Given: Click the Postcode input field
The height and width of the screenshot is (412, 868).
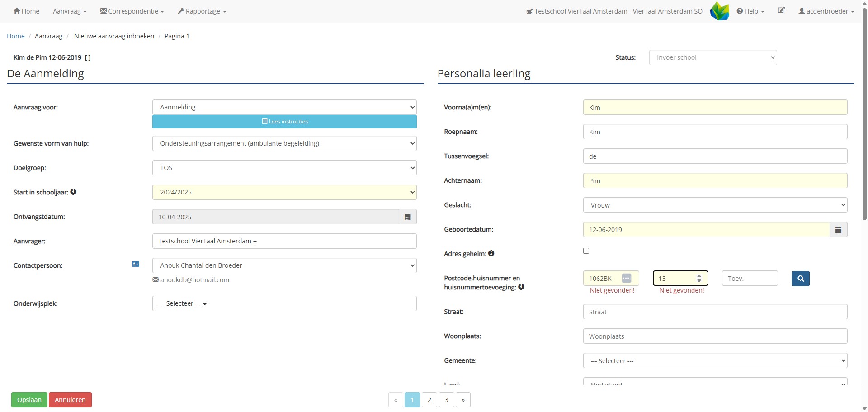Looking at the screenshot, I should [x=611, y=278].
